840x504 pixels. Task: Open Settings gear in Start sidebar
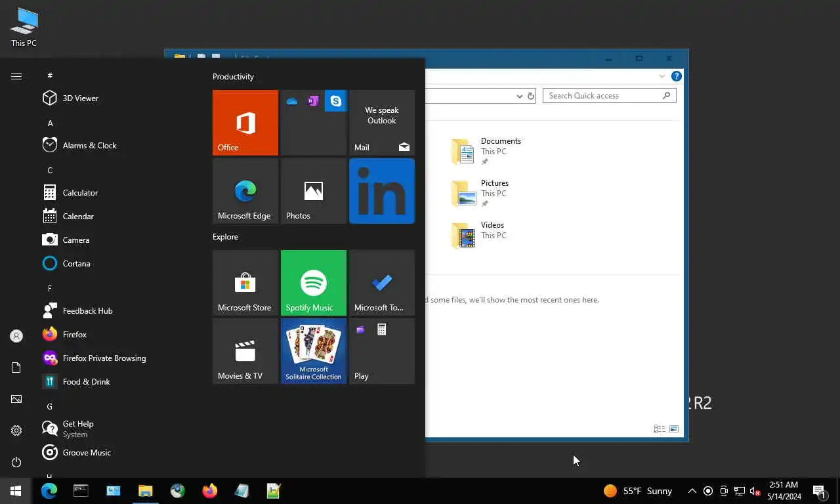16,430
